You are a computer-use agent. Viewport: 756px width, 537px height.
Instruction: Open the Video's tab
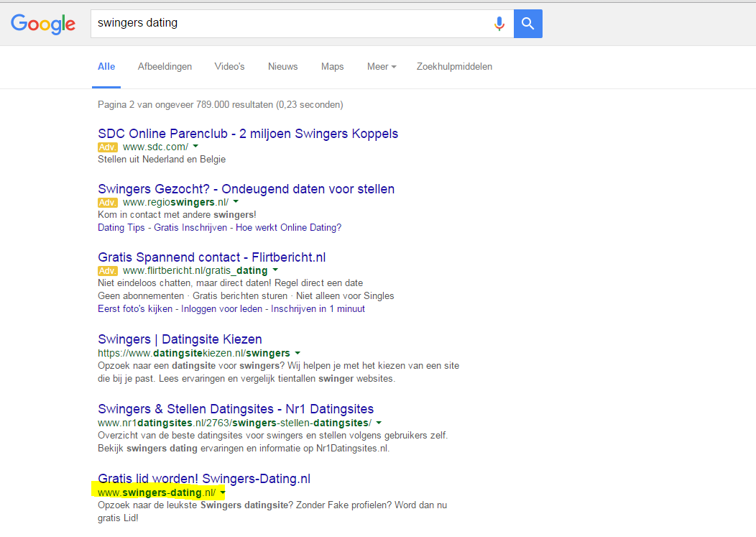tap(229, 67)
